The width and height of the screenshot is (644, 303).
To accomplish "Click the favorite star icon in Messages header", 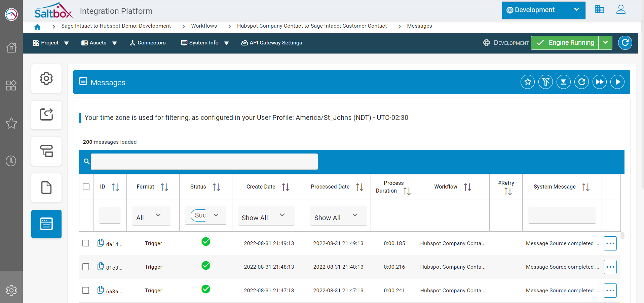I will tap(528, 82).
